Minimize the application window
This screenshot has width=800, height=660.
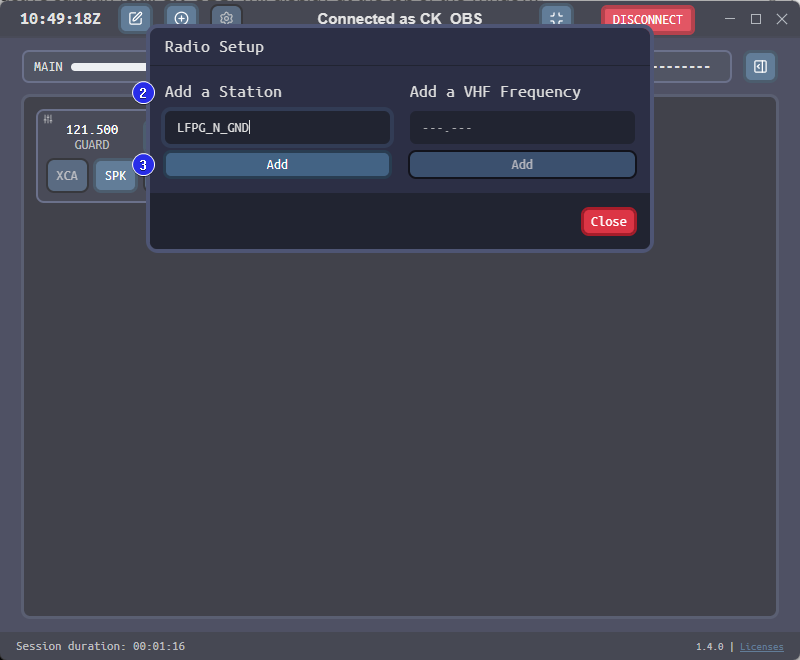point(730,19)
